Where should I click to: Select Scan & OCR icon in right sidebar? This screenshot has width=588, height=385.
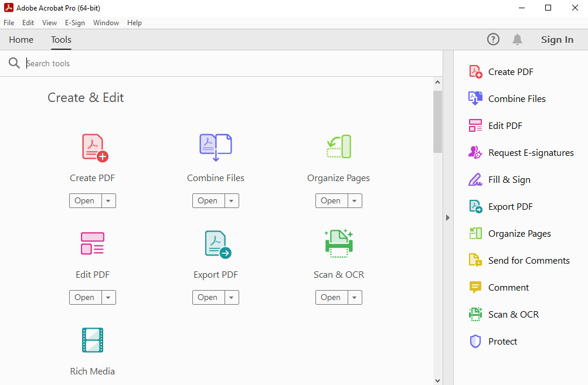pos(475,314)
